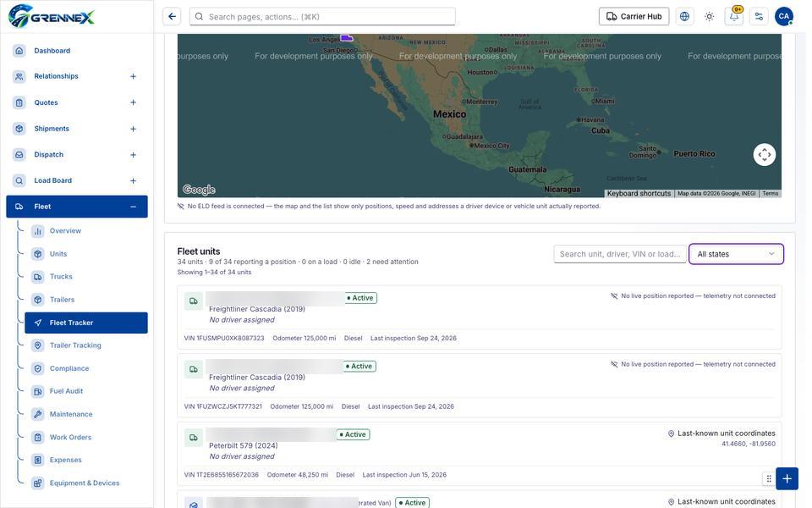Click the drag-handle dots beside plus button
This screenshot has height=508, width=812.
[x=769, y=479]
